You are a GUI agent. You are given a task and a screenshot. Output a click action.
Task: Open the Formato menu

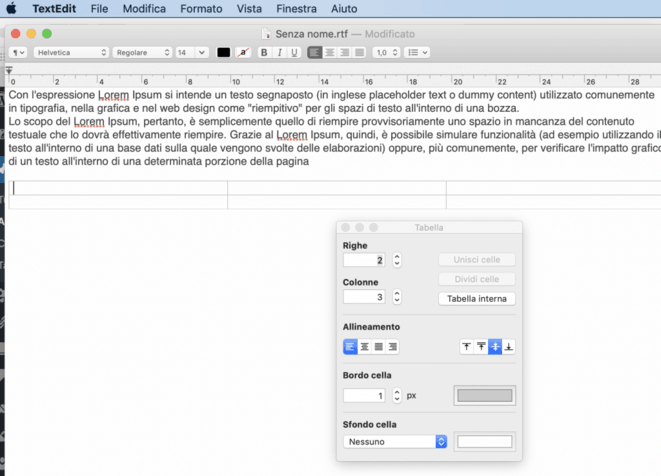tap(201, 8)
